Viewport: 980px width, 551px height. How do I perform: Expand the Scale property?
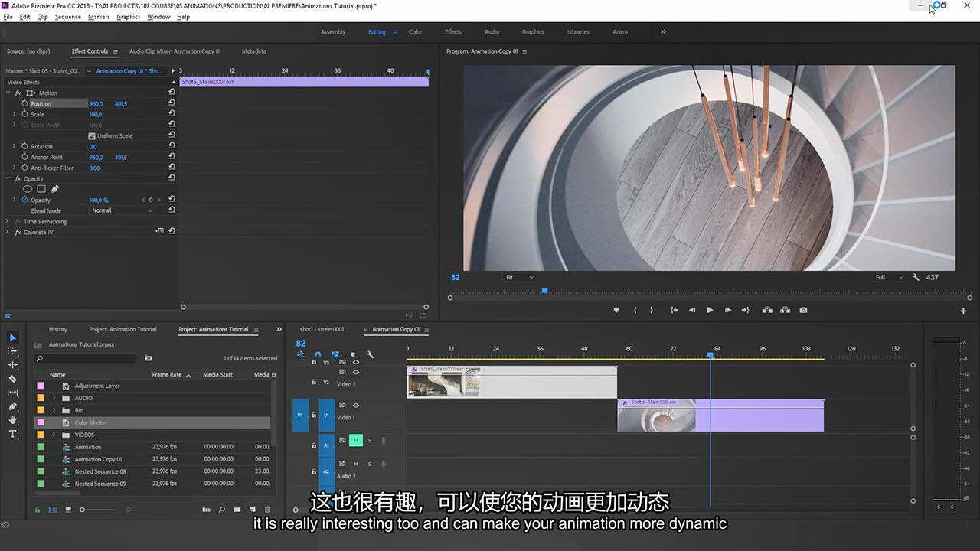click(14, 114)
